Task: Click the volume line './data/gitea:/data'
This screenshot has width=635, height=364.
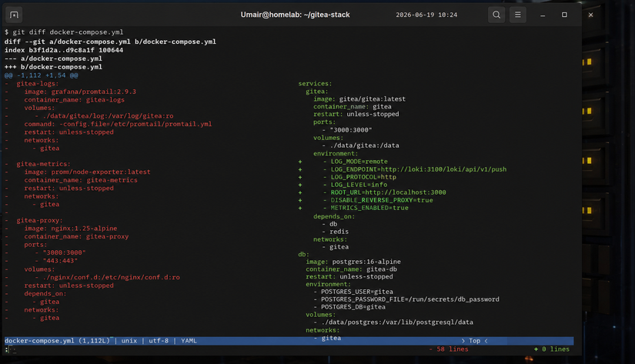Action: (x=365, y=145)
